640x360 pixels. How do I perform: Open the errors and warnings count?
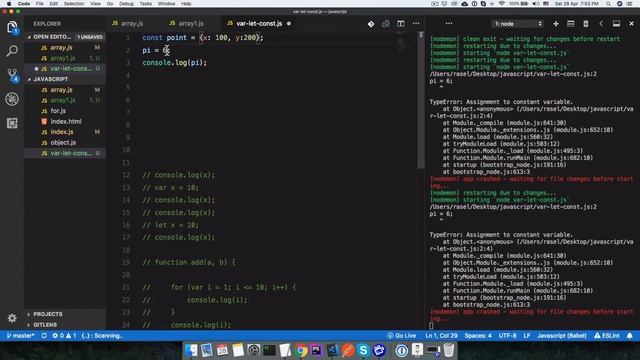point(64,336)
